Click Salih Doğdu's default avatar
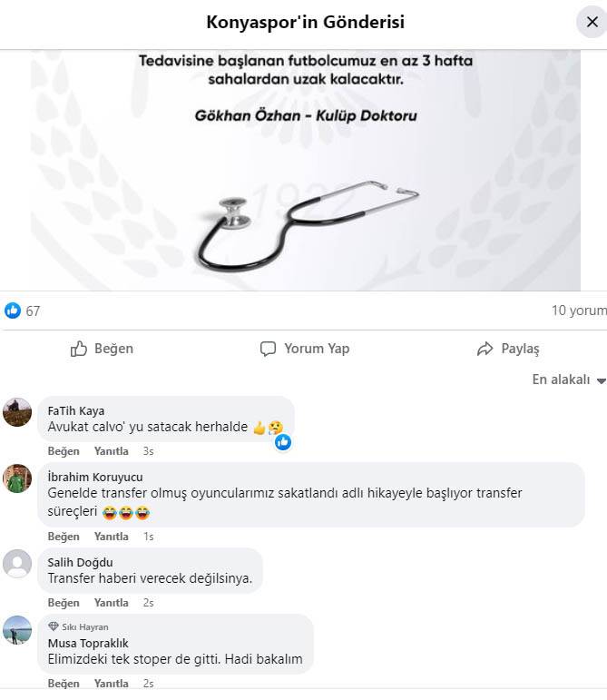This screenshot has width=607, height=700. 17,564
